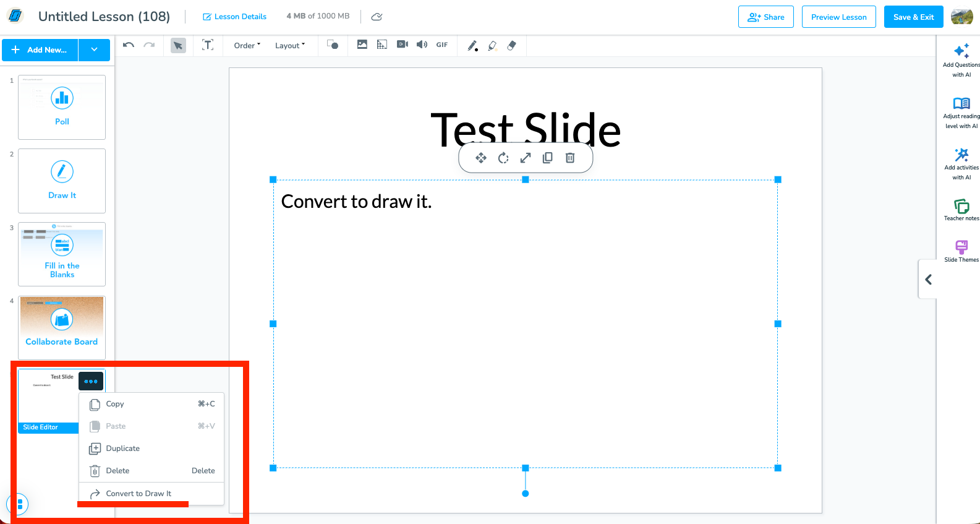The height and width of the screenshot is (524, 980).
Task: Open the Layout dropdown
Action: 290,45
